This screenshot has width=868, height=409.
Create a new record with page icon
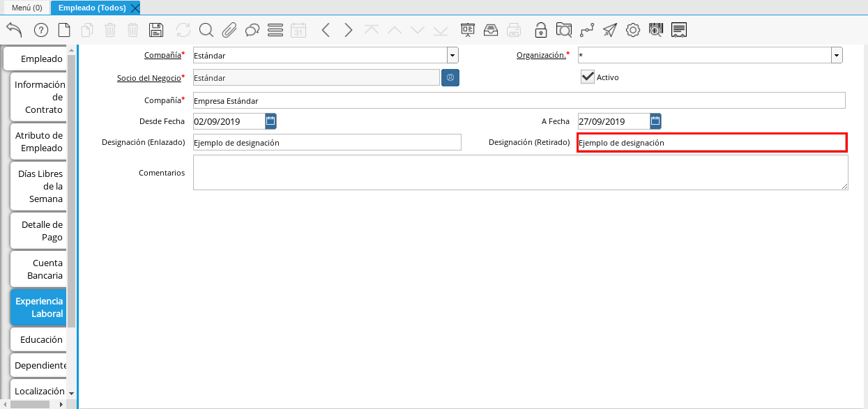[64, 30]
